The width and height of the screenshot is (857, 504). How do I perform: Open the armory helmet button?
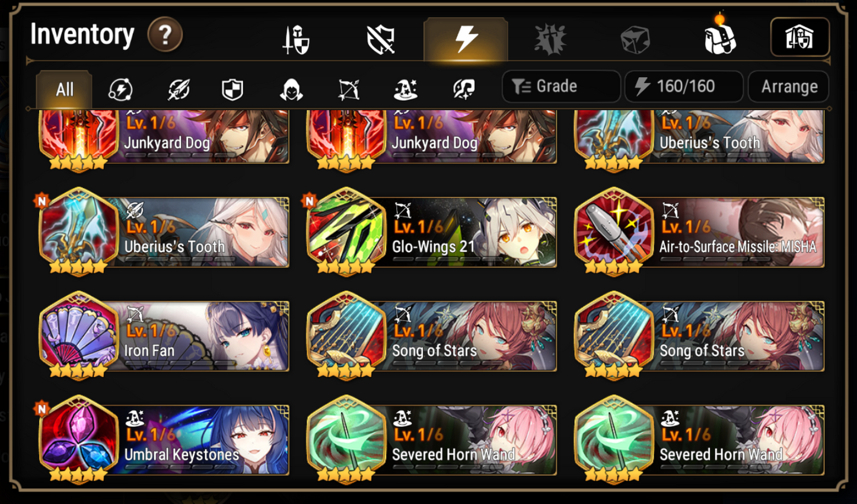click(x=799, y=37)
